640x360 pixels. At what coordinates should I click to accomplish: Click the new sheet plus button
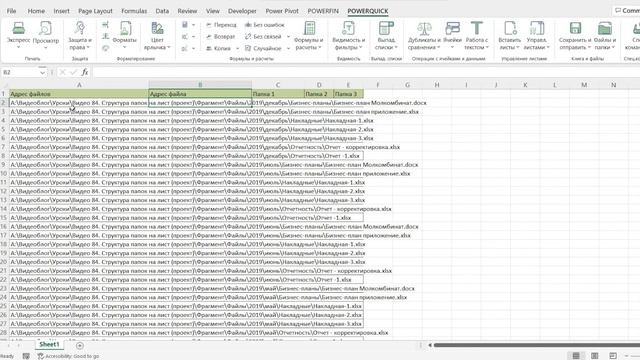click(80, 346)
